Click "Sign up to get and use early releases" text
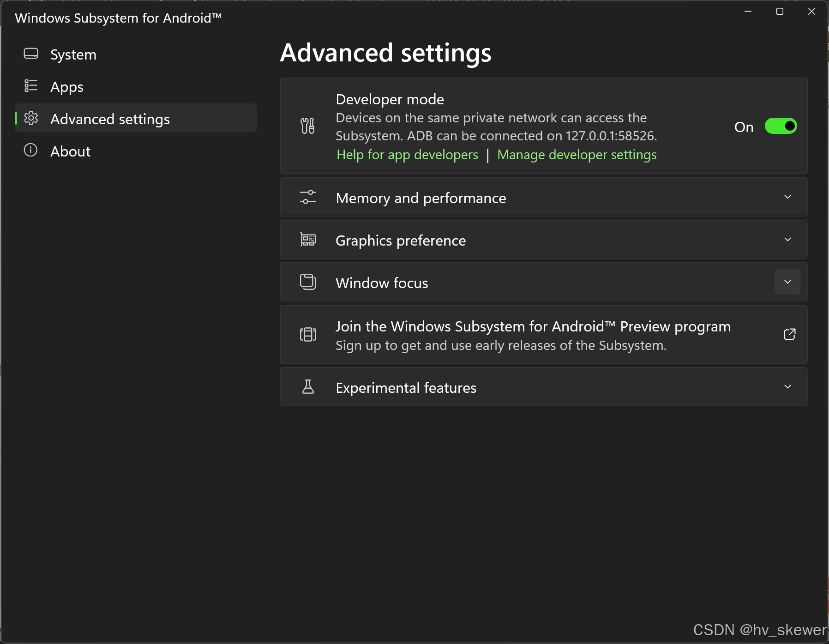The width and height of the screenshot is (829, 644). (x=501, y=345)
